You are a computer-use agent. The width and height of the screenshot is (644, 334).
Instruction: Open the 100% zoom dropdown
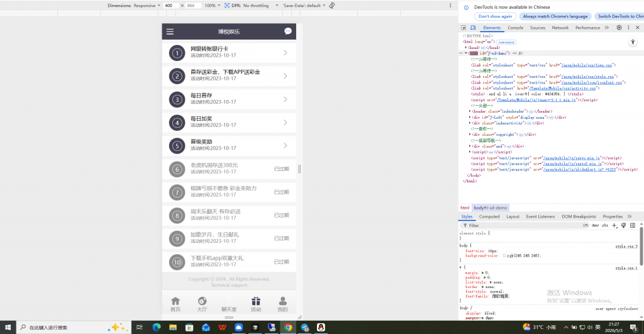click(213, 5)
